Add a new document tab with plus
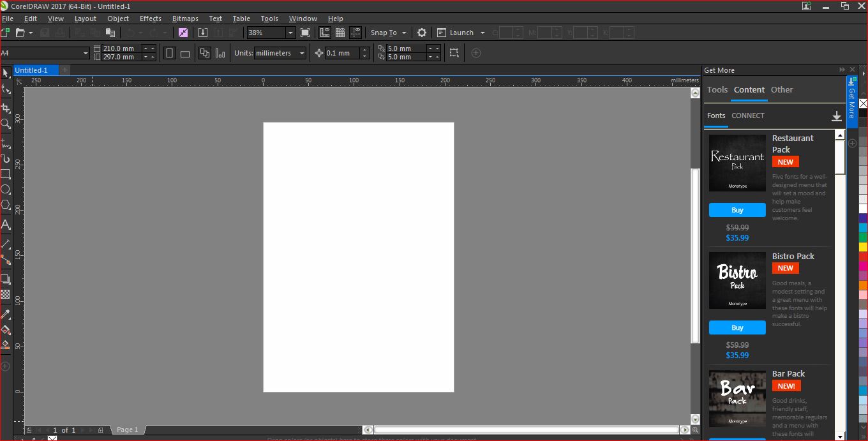The width and height of the screenshot is (868, 441). (65, 70)
